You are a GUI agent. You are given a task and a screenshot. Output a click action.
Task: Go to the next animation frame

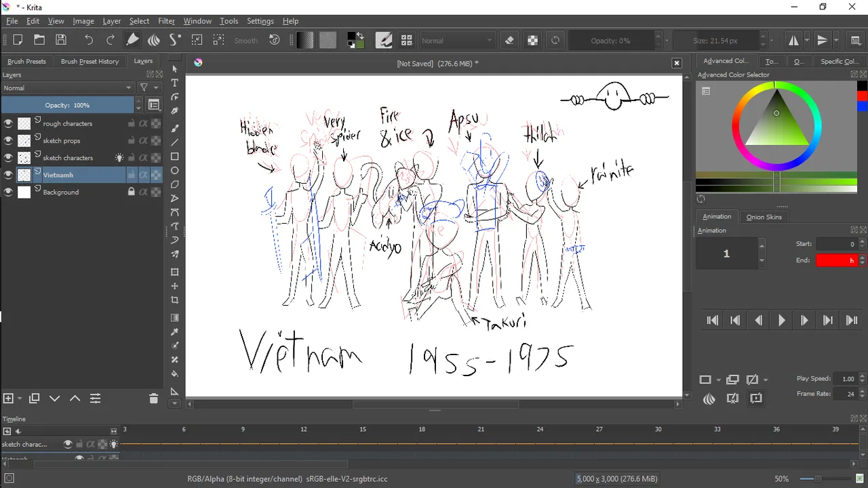(x=804, y=321)
